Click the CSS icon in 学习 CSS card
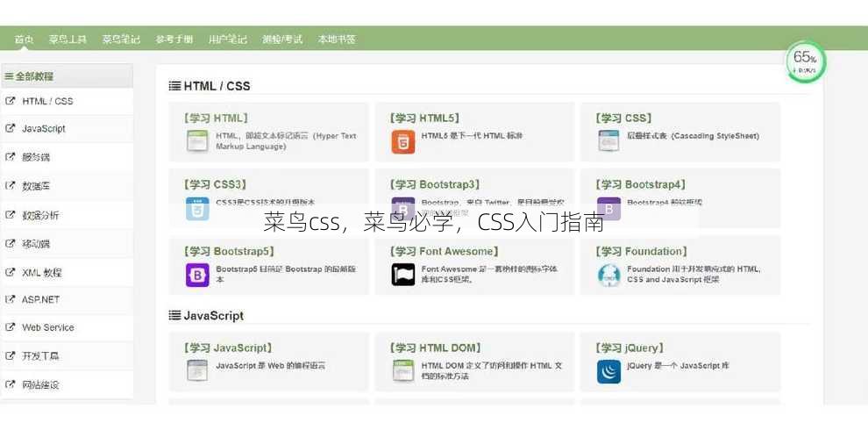 pos(608,140)
